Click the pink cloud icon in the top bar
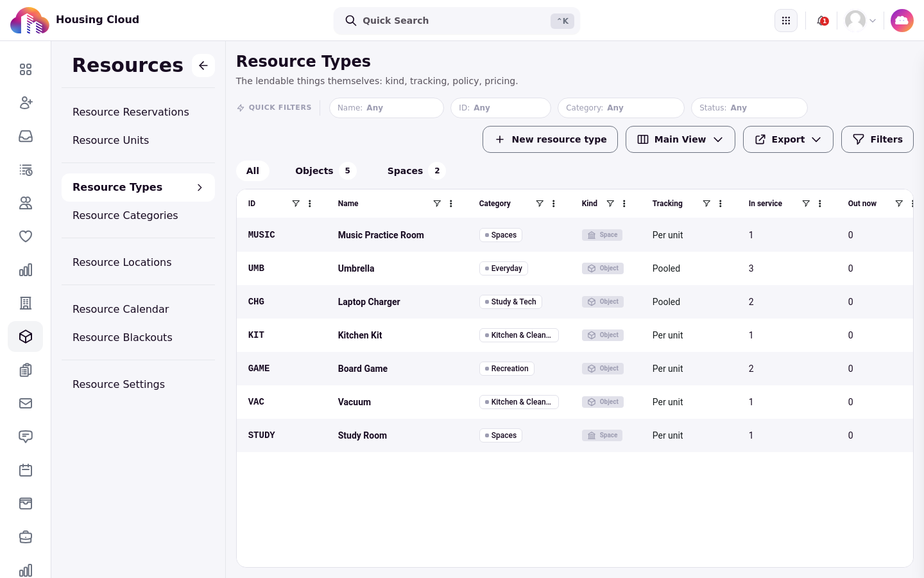Screen dimensions: 924x578 (x=902, y=21)
